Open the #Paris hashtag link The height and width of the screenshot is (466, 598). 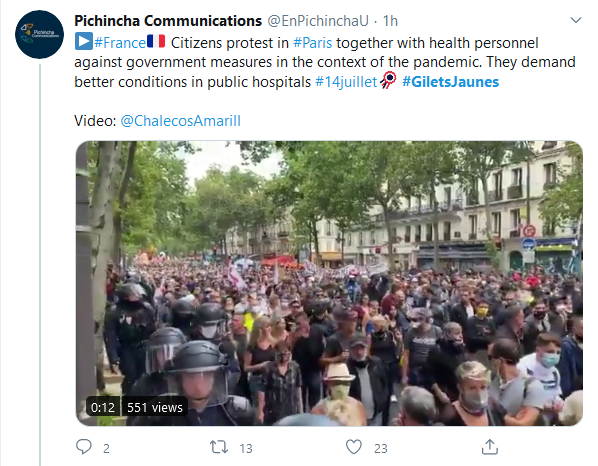coord(312,43)
